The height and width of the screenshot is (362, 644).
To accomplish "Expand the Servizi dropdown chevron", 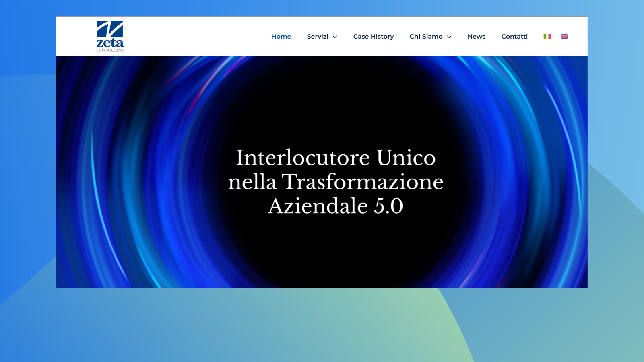I will [x=335, y=37].
